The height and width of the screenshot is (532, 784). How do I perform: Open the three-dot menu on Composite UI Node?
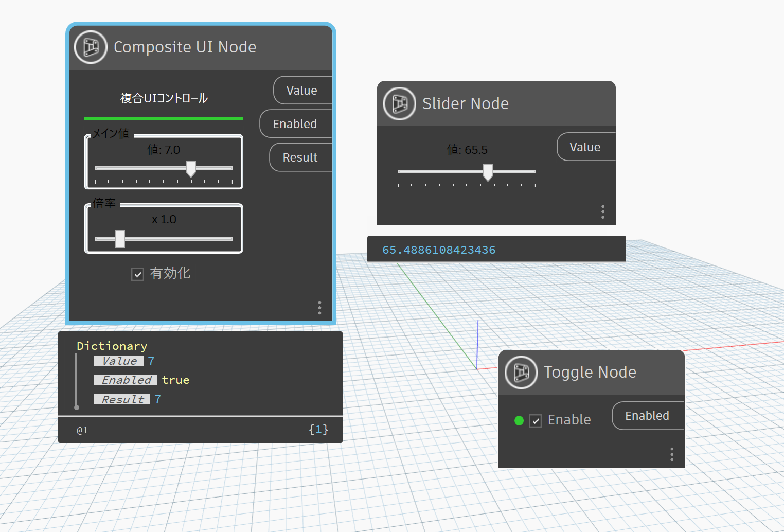(x=319, y=307)
